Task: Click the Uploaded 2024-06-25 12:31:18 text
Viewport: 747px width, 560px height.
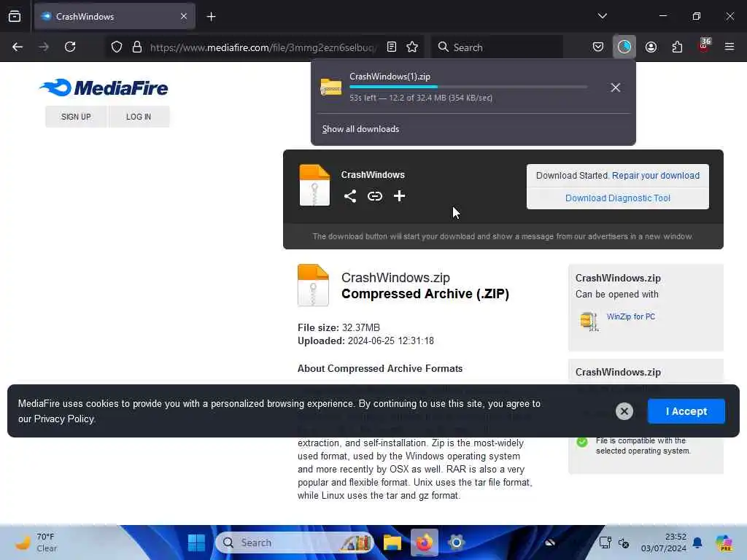Action: (366, 341)
